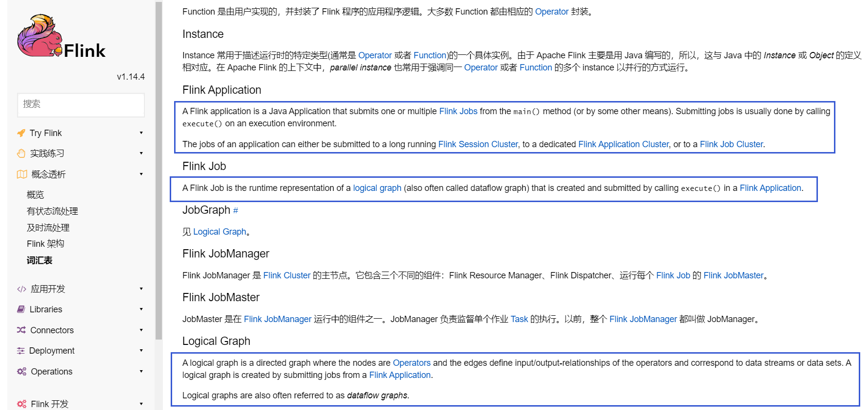Follow the Operators link in Logical Graph
Viewport: 868px width, 410px height.
click(411, 363)
